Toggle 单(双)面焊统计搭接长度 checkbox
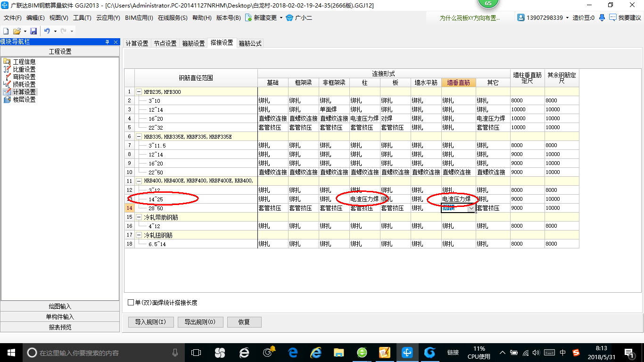644x362 pixels. click(131, 303)
